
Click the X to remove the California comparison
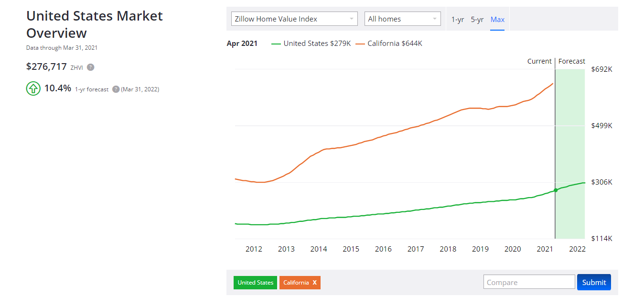[x=313, y=282]
